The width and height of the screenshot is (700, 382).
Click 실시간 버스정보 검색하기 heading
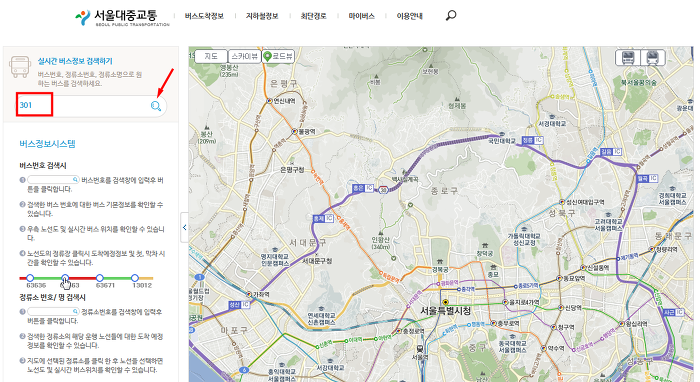75,61
